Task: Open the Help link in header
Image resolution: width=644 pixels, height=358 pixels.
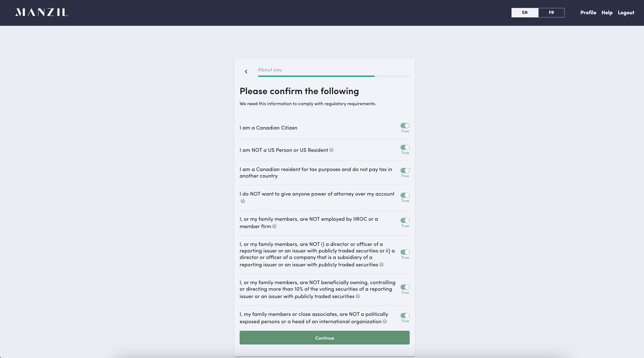Action: (607, 12)
